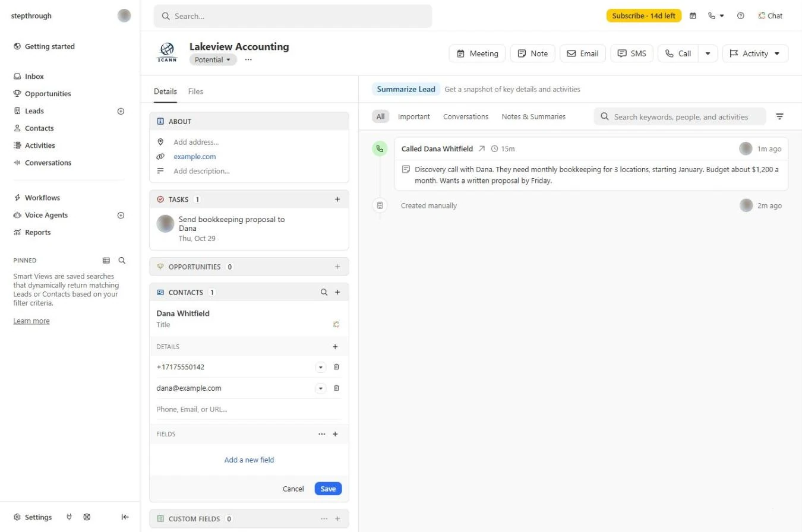The height and width of the screenshot is (532, 802).
Task: Click the global Search field
Action: point(293,16)
